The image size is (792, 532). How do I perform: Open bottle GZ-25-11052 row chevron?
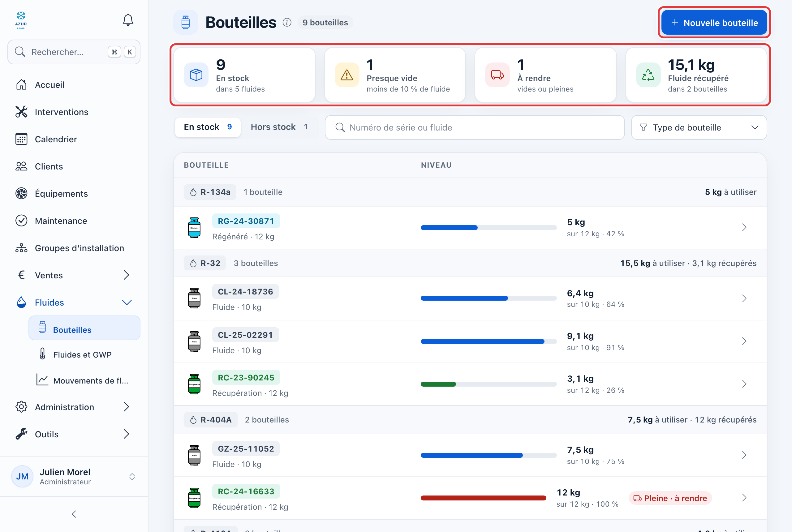pos(744,455)
